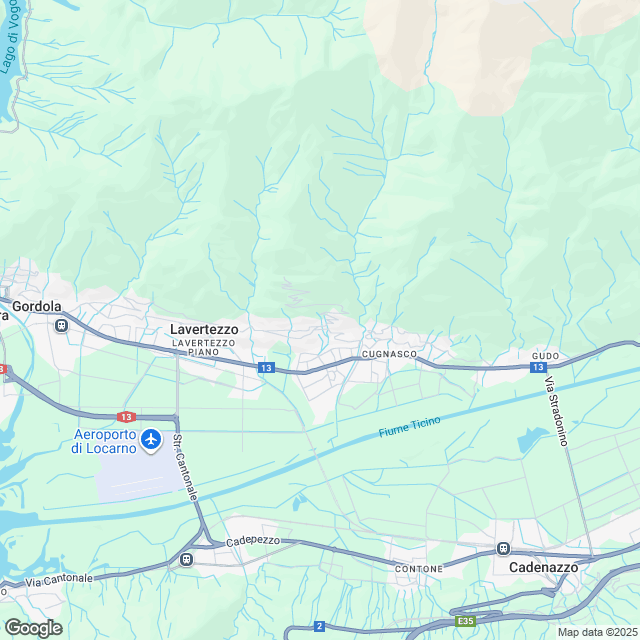Select the Via Stradonino road label
The height and width of the screenshot is (640, 640).
(x=557, y=411)
